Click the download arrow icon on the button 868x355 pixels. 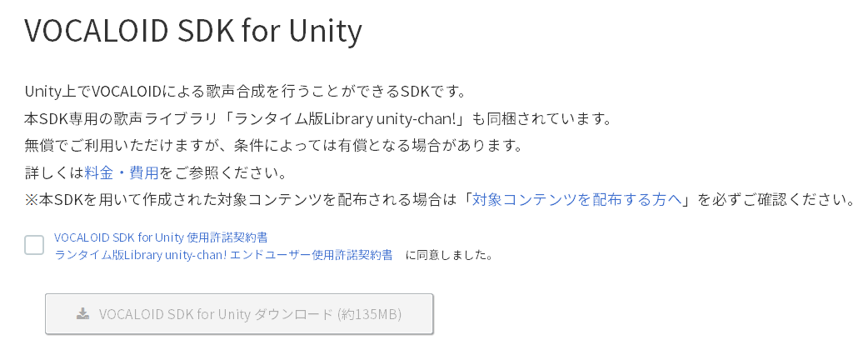click(x=82, y=314)
